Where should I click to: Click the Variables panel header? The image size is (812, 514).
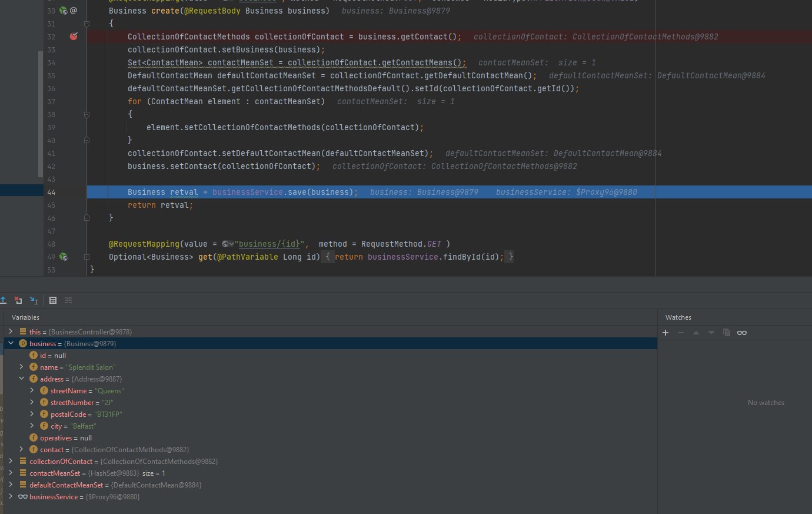25,317
